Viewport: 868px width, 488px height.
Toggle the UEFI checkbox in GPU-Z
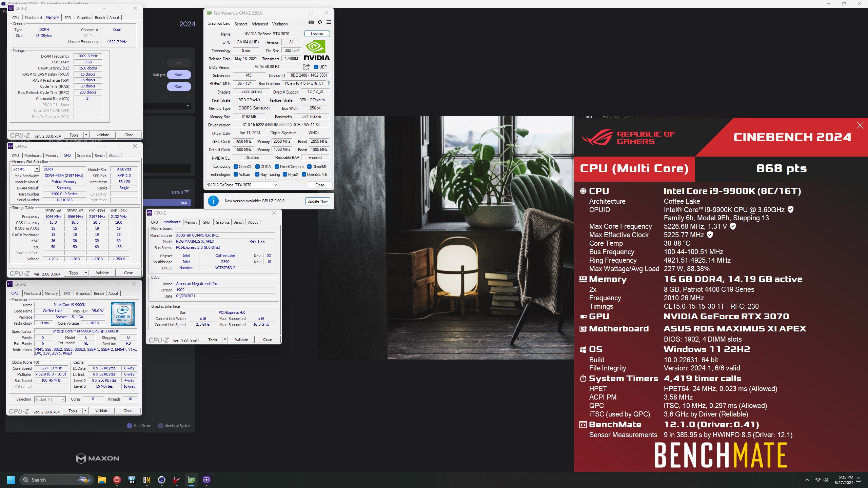click(x=316, y=67)
